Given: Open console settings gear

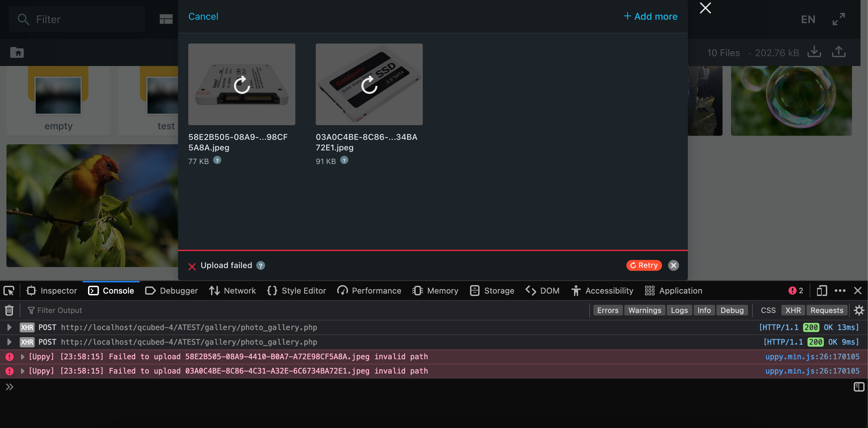Looking at the screenshot, I should point(859,310).
